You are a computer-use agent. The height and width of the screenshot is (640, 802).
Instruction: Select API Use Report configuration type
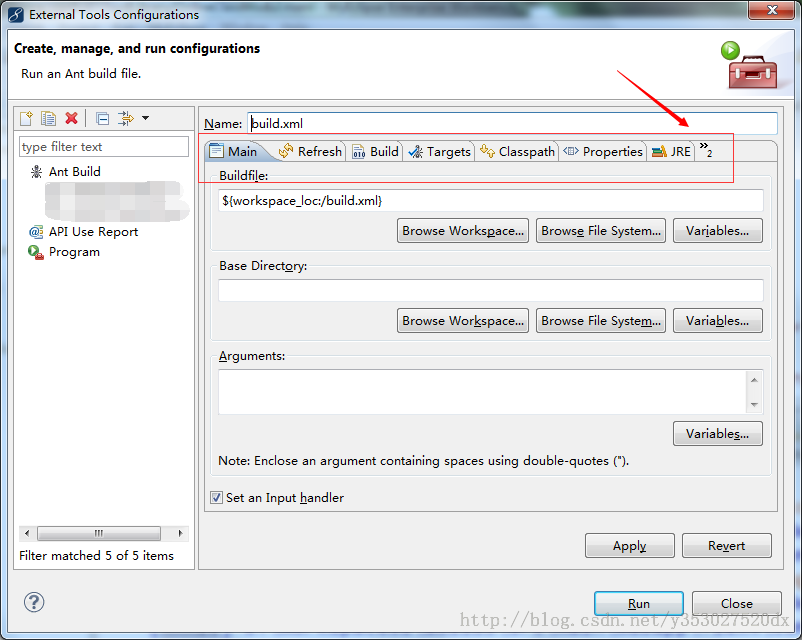[93, 232]
